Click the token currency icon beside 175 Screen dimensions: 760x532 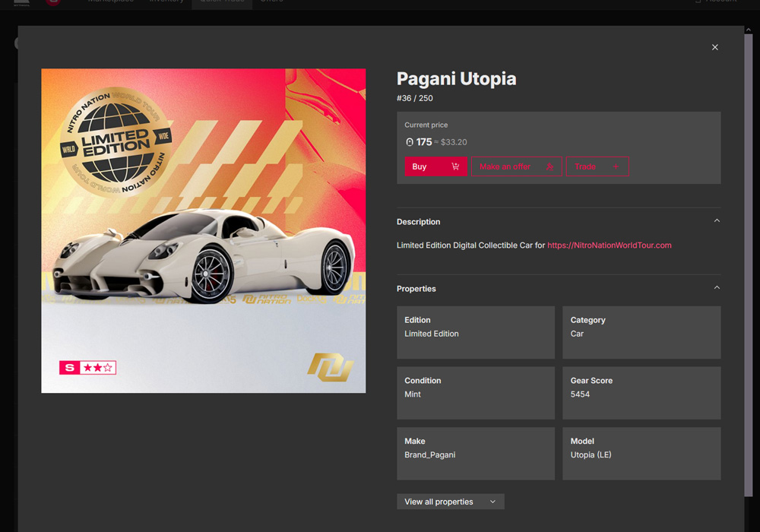410,142
